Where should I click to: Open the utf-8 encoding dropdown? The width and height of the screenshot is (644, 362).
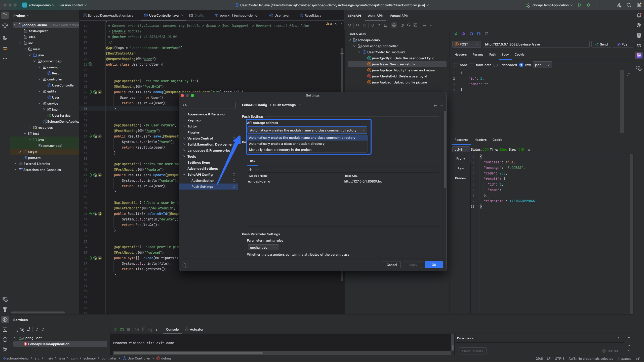click(461, 149)
